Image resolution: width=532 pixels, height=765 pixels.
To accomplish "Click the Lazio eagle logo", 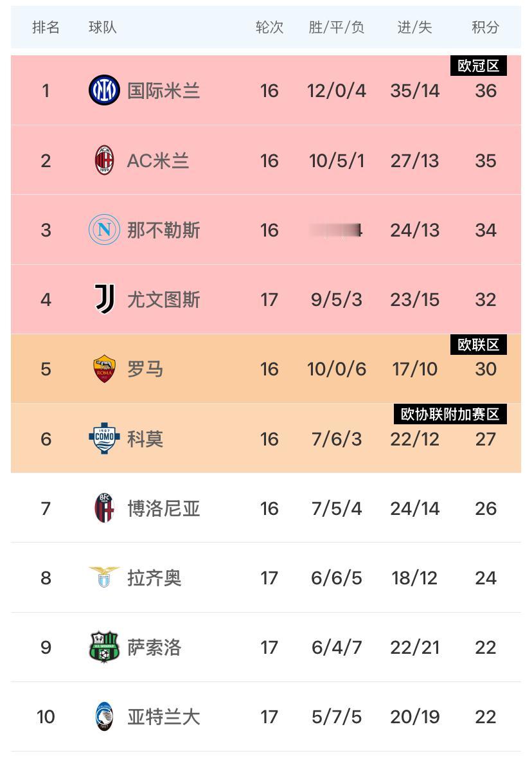I will pyautogui.click(x=104, y=577).
